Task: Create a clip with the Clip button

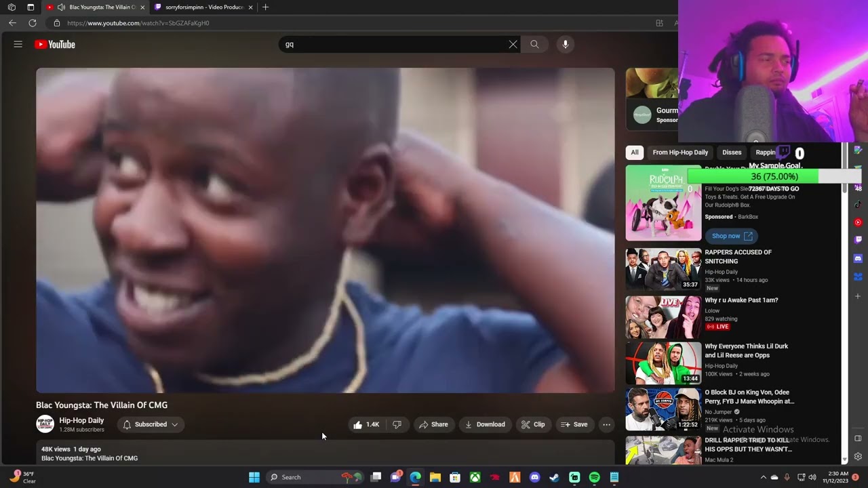Action: [533, 424]
